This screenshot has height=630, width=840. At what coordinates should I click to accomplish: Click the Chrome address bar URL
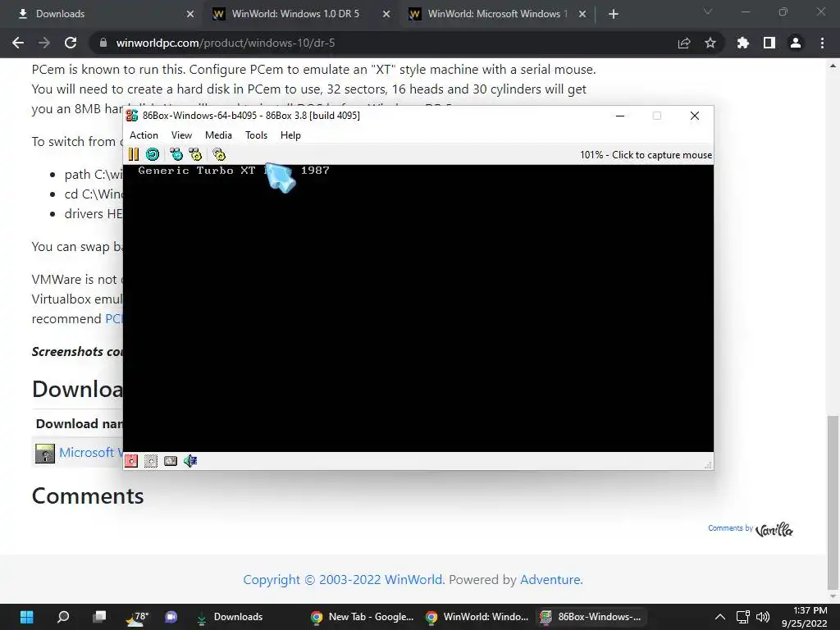[x=226, y=43]
